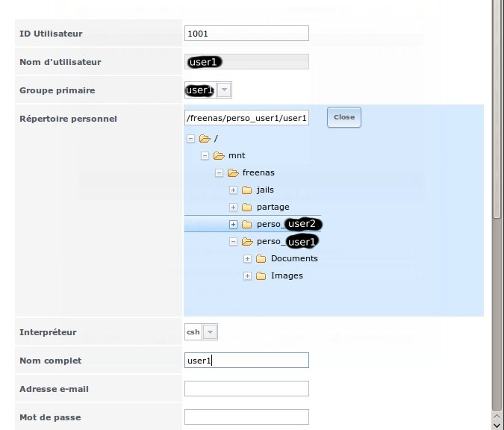Expand the jails folder node
This screenshot has height=430, width=504.
click(x=233, y=190)
